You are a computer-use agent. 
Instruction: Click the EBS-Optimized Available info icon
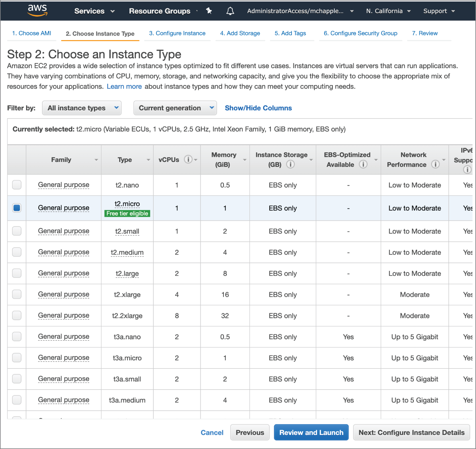tap(363, 164)
